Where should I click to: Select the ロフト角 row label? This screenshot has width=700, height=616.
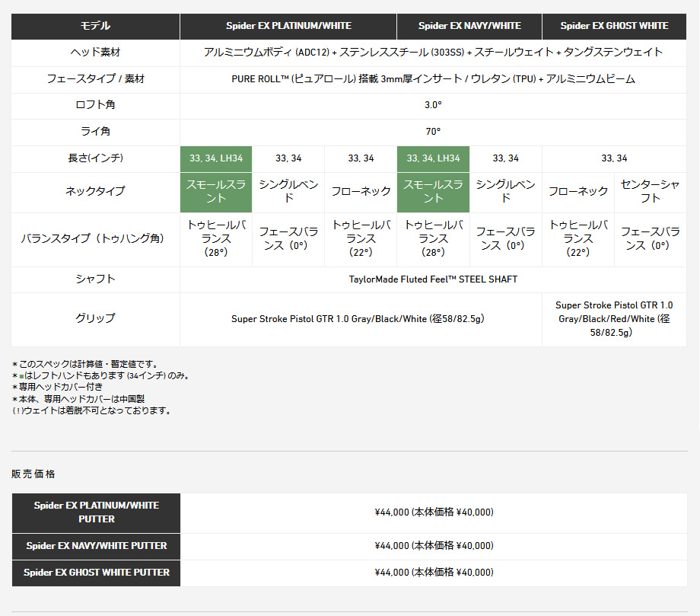click(96, 105)
